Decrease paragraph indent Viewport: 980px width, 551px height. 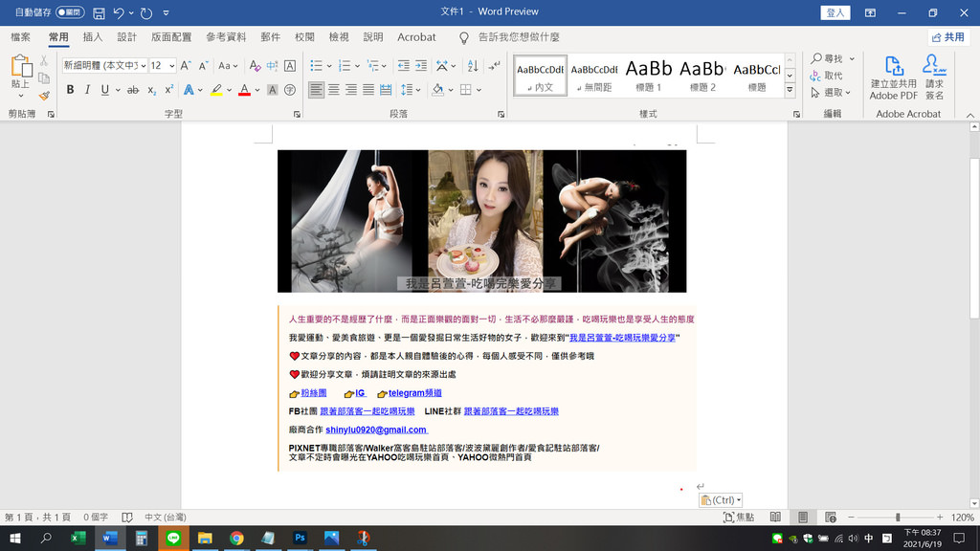pos(404,66)
